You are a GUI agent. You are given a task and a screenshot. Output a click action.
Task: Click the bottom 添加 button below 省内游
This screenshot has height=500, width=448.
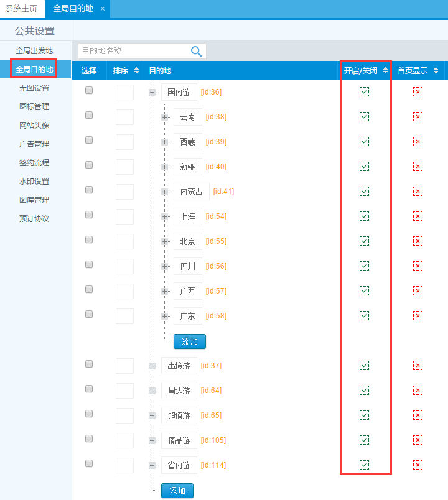(x=177, y=491)
